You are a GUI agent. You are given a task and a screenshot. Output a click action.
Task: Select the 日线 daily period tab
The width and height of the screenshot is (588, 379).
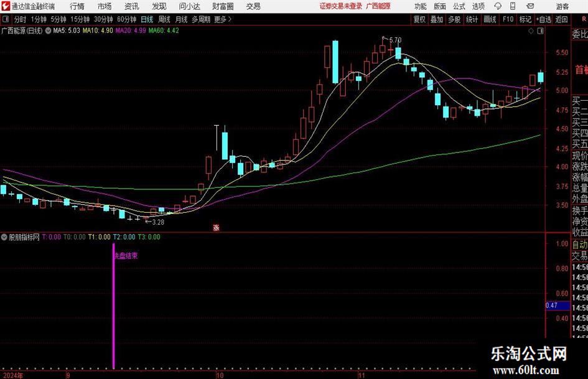tap(147, 19)
